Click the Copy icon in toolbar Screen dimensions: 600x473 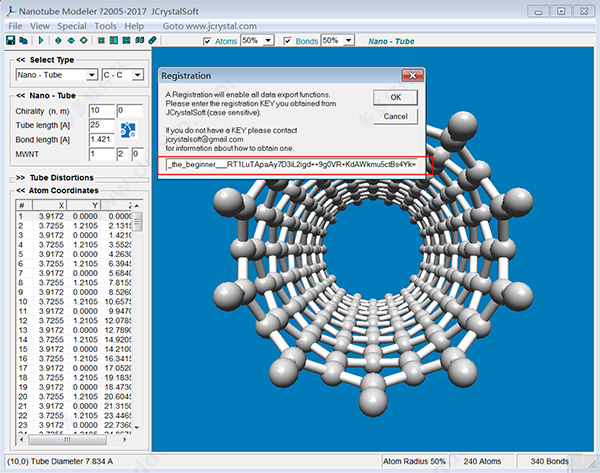[x=23, y=40]
